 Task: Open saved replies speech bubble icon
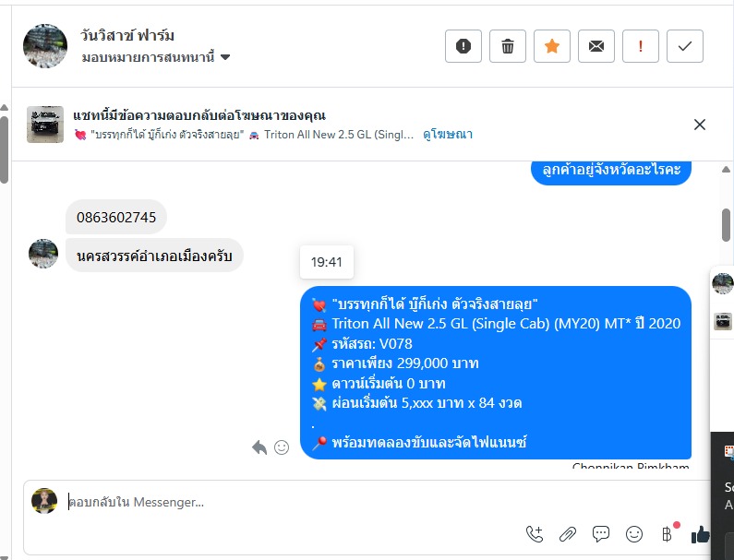pyautogui.click(x=601, y=534)
